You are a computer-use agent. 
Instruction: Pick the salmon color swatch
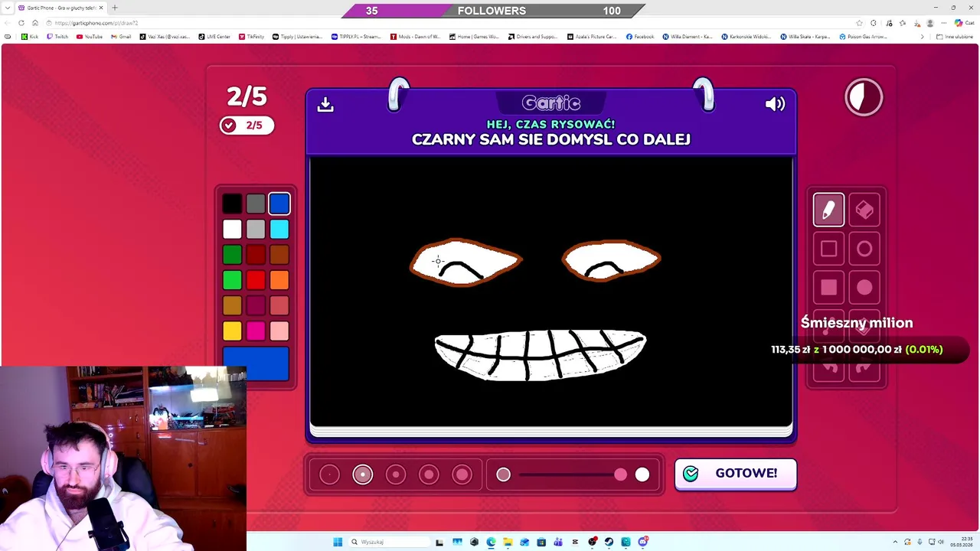pyautogui.click(x=279, y=305)
